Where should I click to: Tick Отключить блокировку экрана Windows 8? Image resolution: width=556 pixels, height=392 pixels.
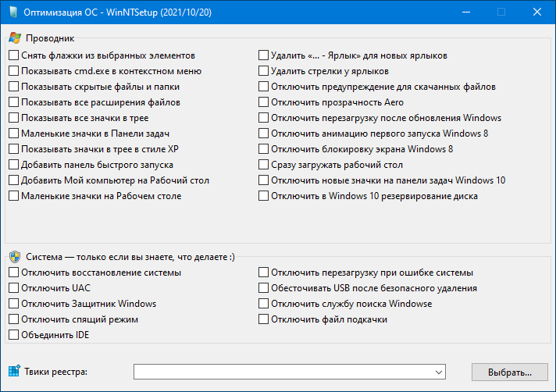263,149
